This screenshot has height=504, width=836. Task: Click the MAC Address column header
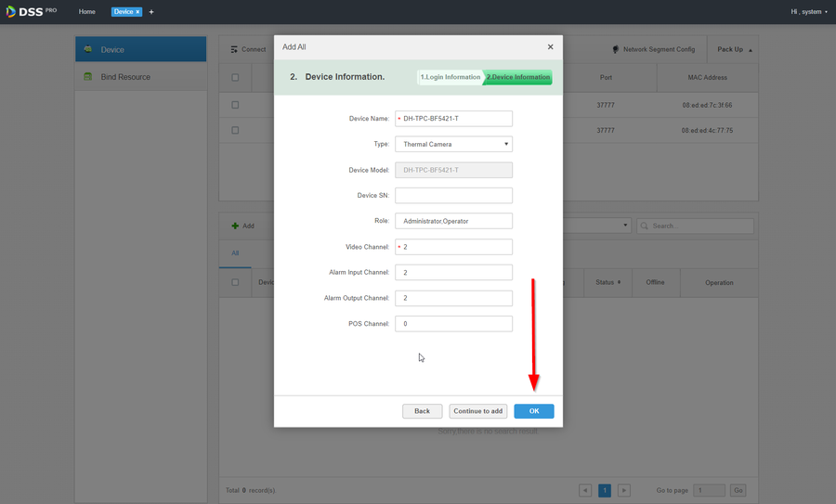(707, 77)
